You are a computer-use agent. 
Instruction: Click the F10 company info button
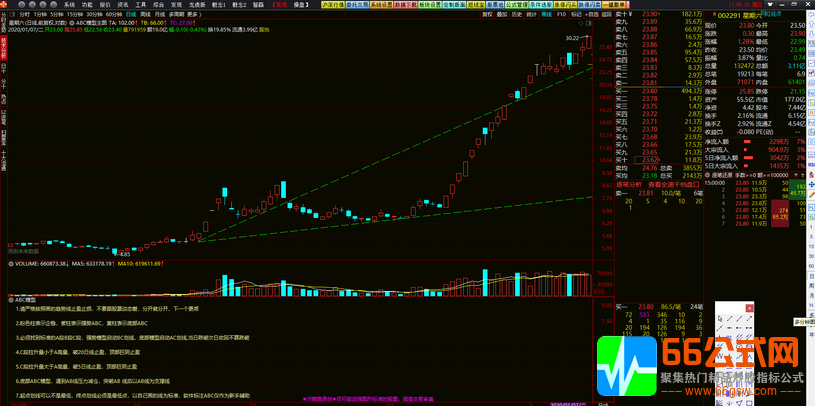coord(562,16)
